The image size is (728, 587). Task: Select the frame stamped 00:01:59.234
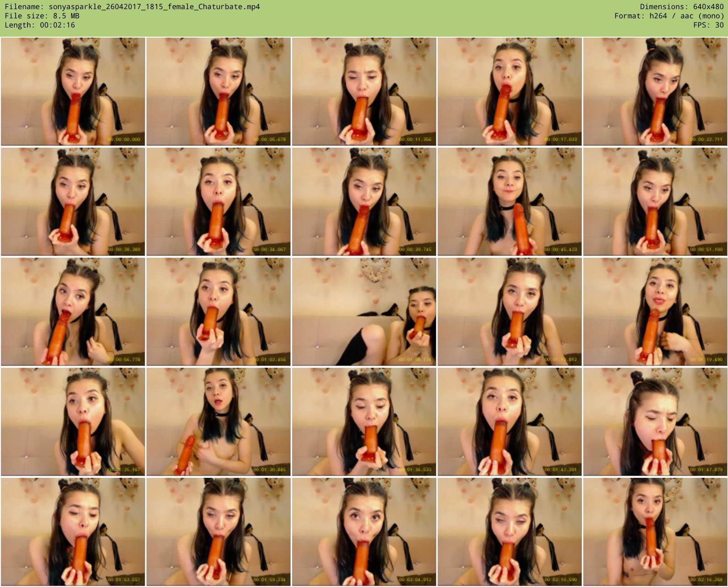click(218, 532)
